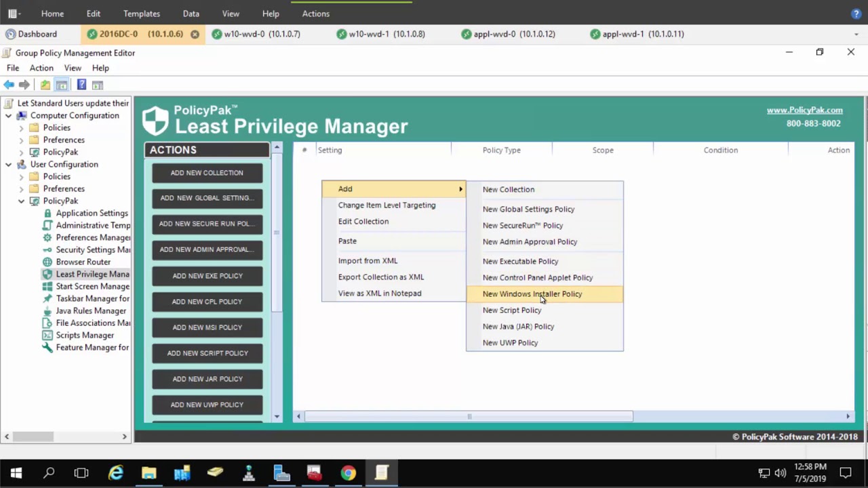Click the help question-mark toolbar icon
The height and width of the screenshot is (488, 868).
[81, 85]
